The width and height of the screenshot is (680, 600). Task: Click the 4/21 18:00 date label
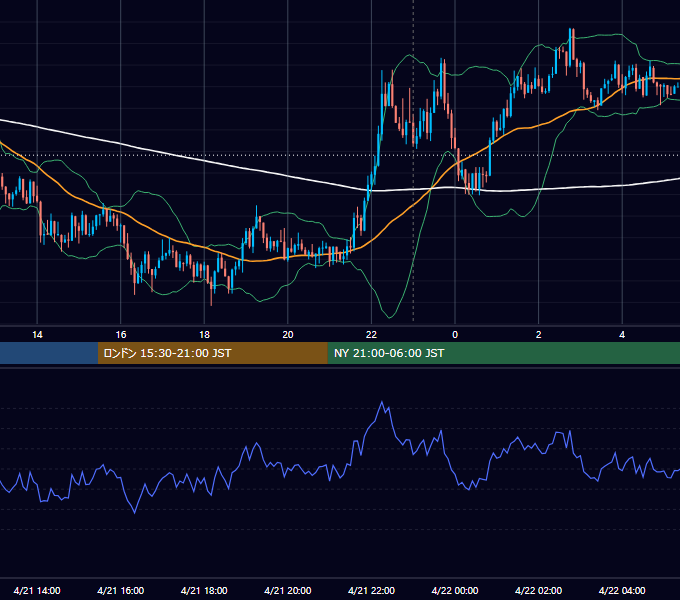click(204, 590)
